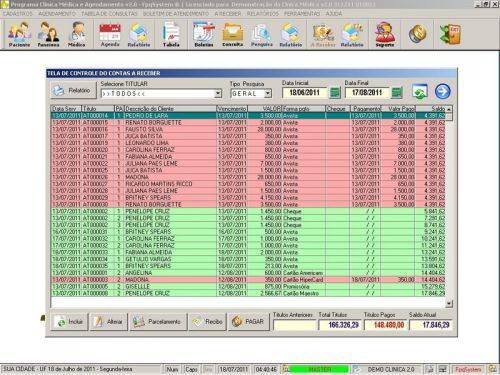Image resolution: width=500 pixels, height=375 pixels.
Task: Click the network computer icon in status bar
Action: pos(443,369)
